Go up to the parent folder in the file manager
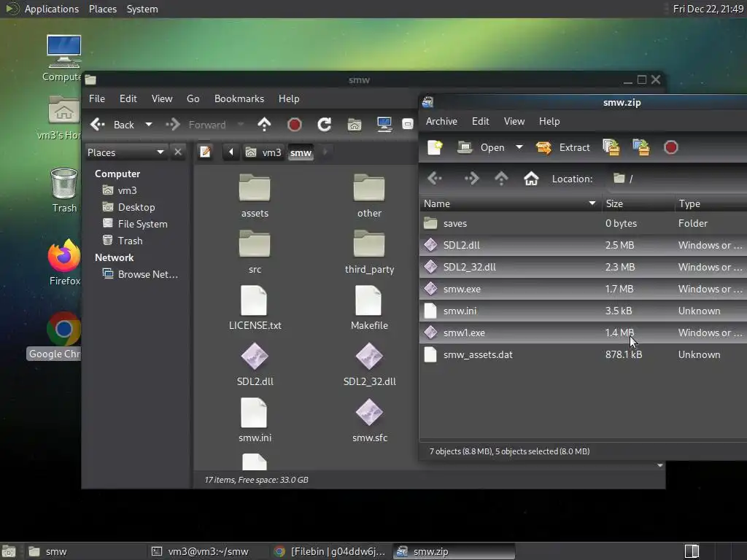747x560 pixels. pos(264,125)
